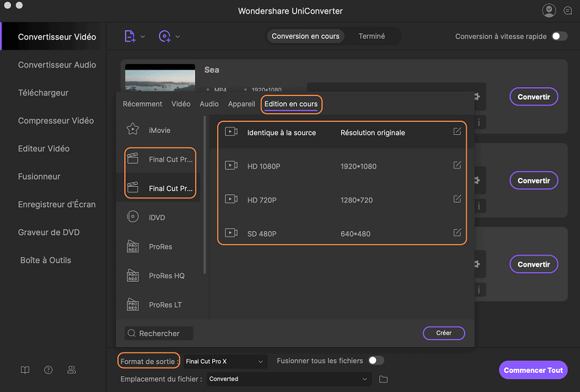Click the Créer button

pos(444,333)
